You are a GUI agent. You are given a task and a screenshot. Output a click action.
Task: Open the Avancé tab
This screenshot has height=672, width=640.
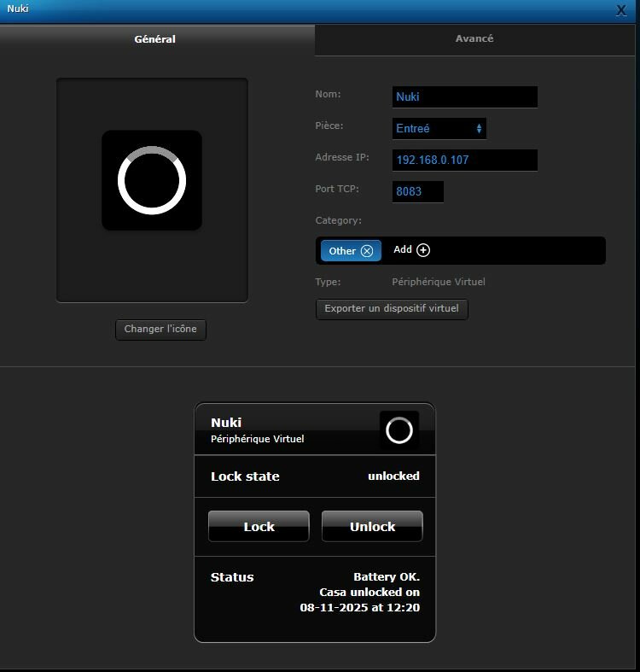pos(474,38)
